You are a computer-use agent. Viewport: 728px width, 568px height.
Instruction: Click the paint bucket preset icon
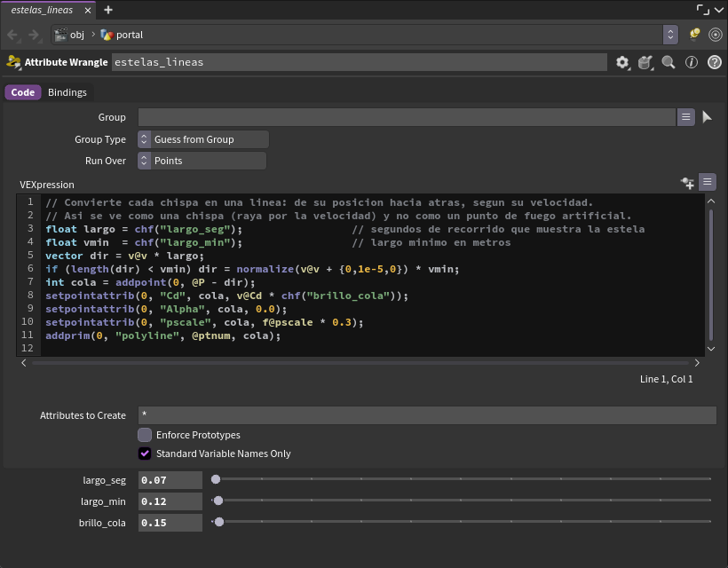[645, 62]
